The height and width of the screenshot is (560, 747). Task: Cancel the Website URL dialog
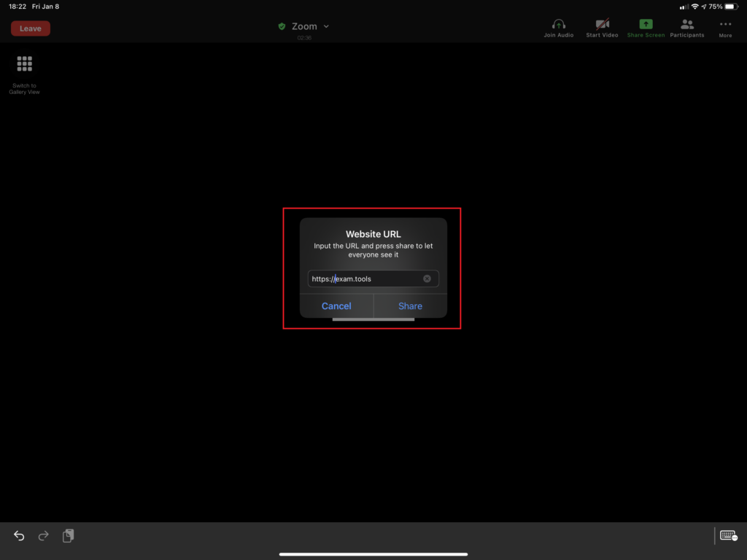[336, 306]
